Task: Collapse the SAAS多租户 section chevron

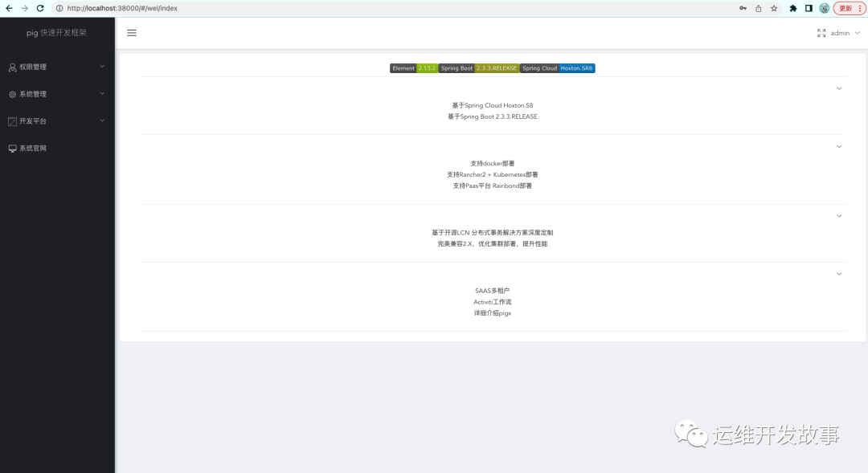Action: click(839, 274)
